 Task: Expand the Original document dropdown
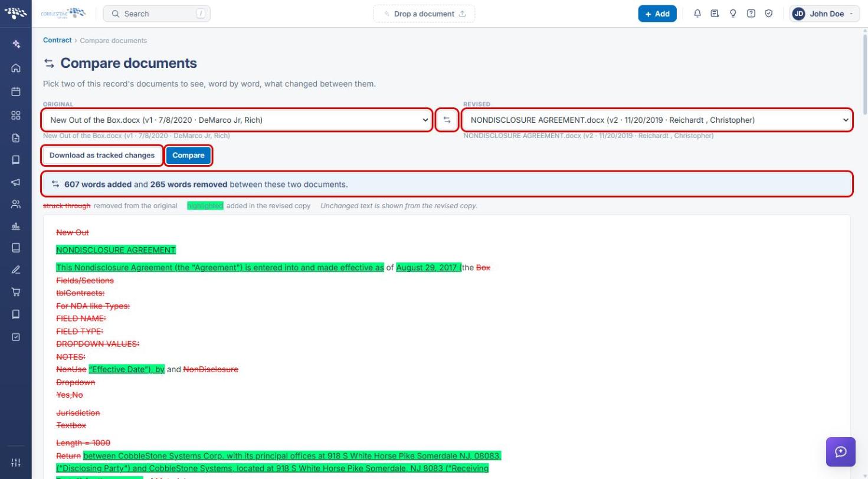[x=237, y=120]
